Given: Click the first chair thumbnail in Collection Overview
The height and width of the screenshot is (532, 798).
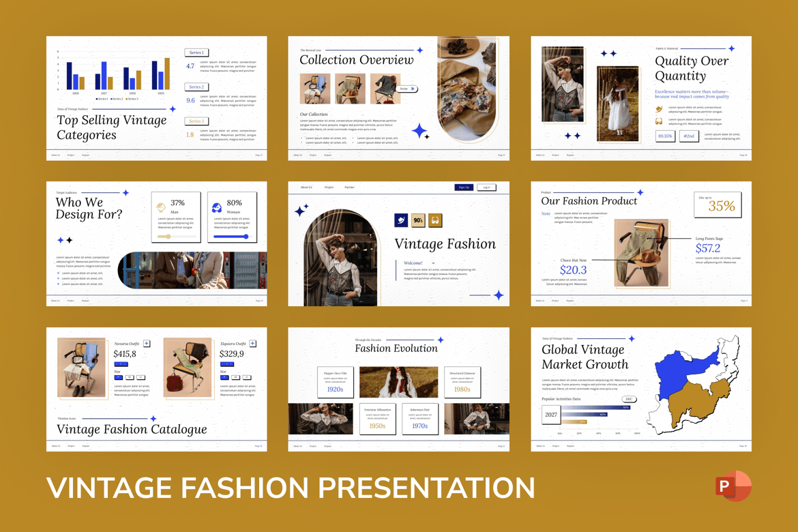Looking at the screenshot, I should (315, 89).
